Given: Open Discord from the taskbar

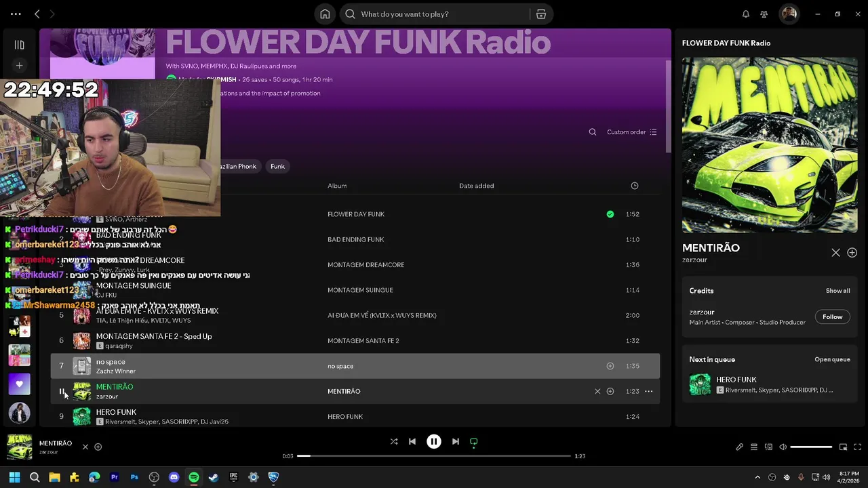Looking at the screenshot, I should (x=174, y=477).
